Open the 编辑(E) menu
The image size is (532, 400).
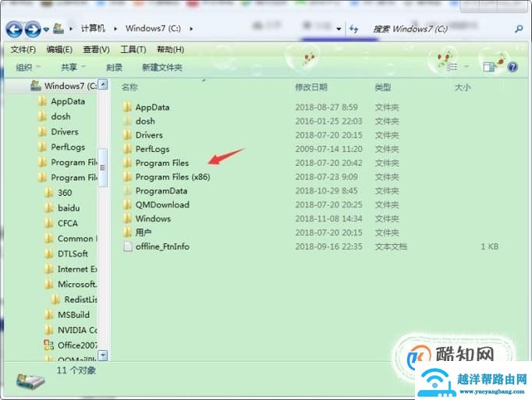[x=59, y=50]
